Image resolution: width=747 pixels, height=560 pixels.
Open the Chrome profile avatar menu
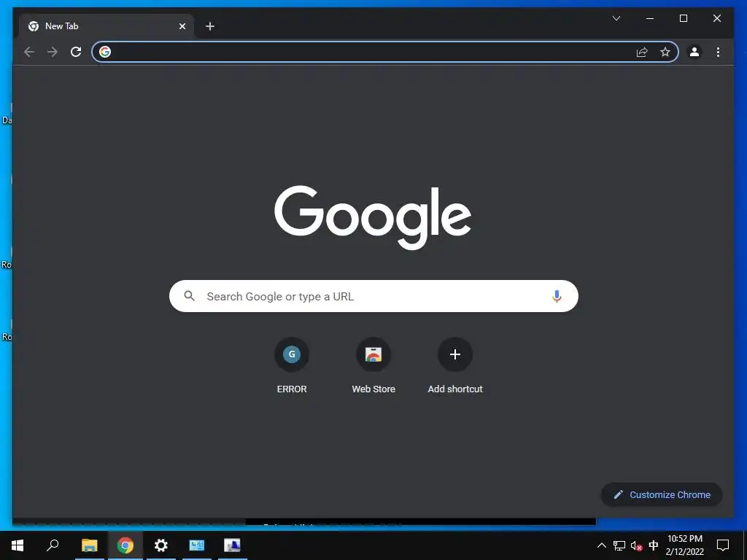[694, 52]
